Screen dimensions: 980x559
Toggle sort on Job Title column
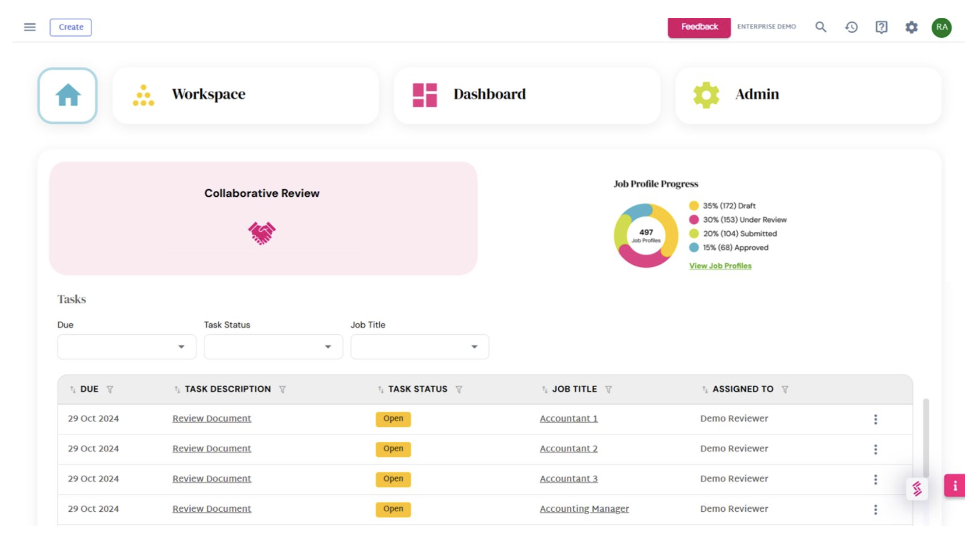coord(545,390)
